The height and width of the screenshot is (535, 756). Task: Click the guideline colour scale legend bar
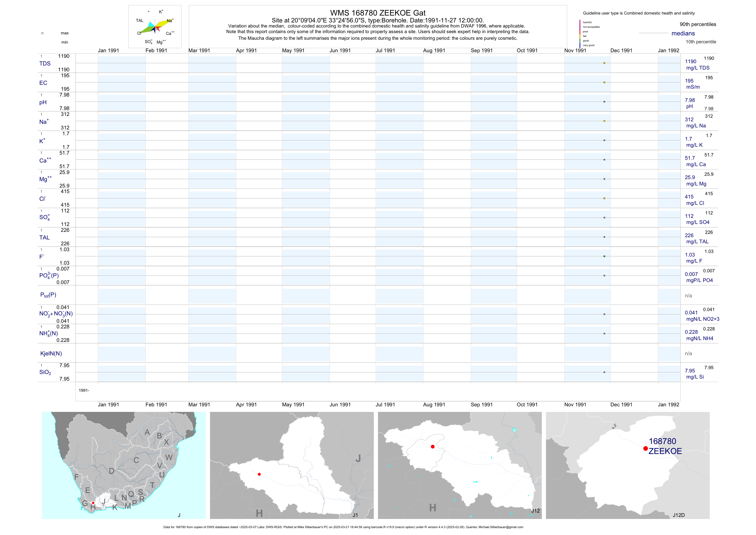click(580, 34)
